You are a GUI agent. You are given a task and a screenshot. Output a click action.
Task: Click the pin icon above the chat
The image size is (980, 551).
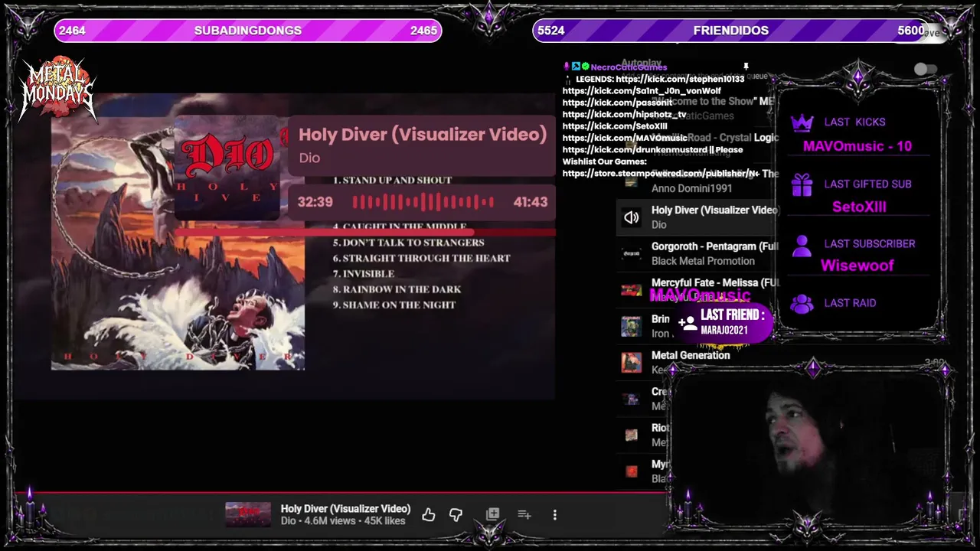[x=745, y=67]
